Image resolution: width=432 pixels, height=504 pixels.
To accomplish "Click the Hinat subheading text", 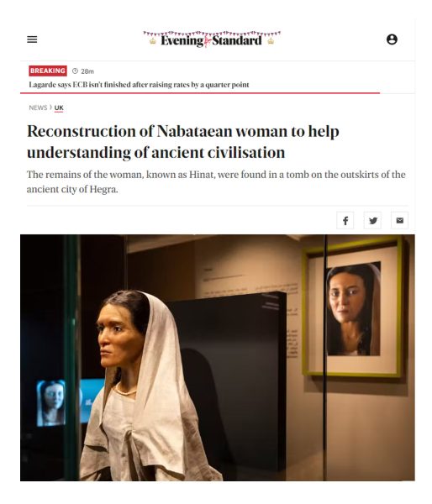I will pyautogui.click(x=216, y=181).
